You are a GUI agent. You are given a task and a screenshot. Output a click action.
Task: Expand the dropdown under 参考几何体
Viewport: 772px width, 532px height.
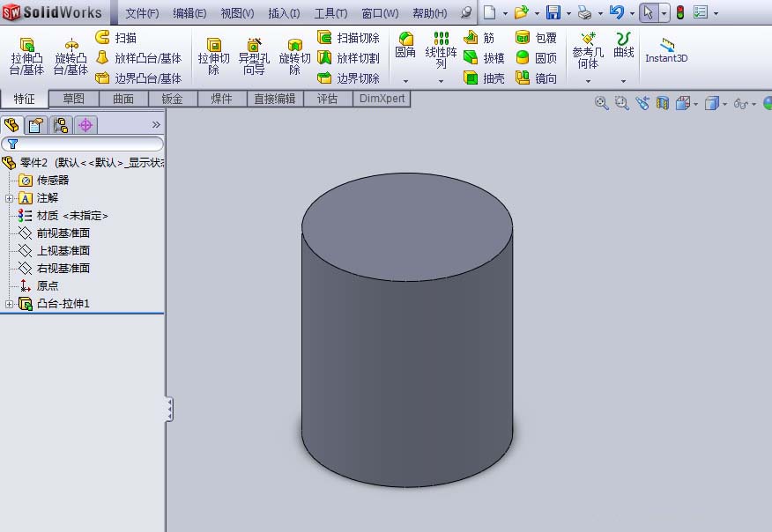coord(588,81)
